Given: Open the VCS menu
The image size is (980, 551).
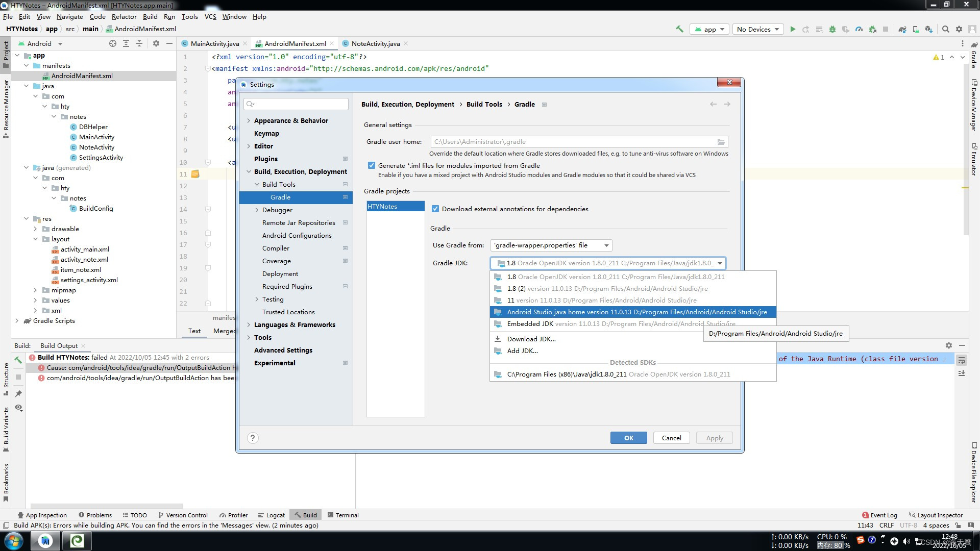Looking at the screenshot, I should click(210, 16).
